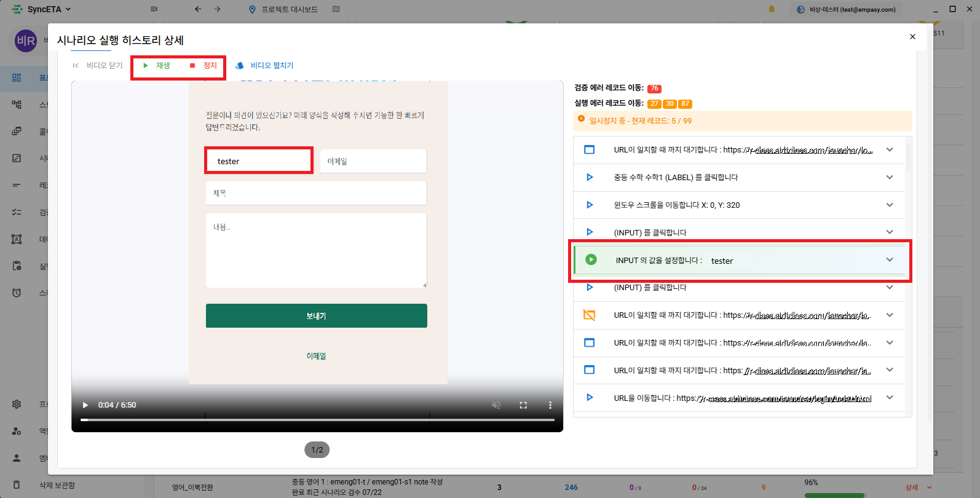Enter fullscreen mode for the video

[523, 405]
